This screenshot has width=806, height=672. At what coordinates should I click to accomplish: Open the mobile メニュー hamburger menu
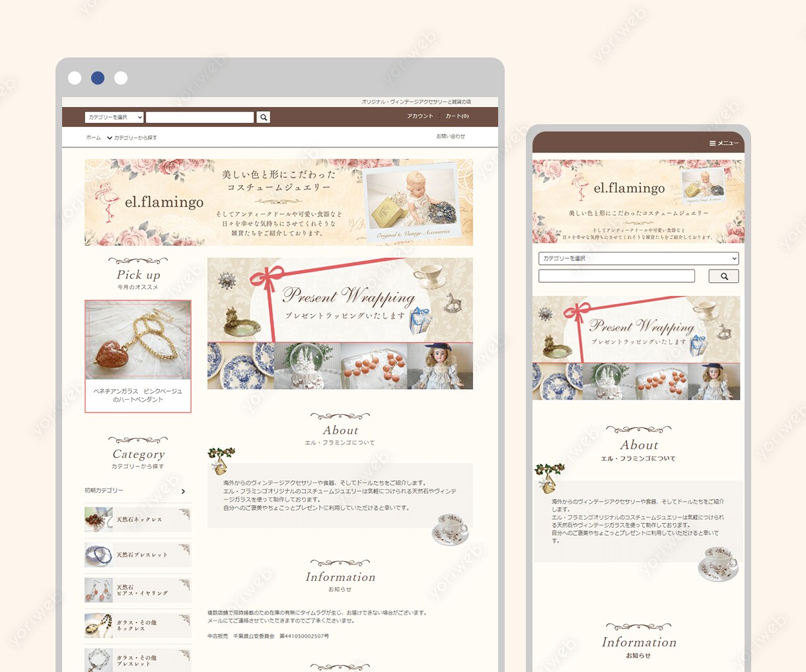click(723, 143)
